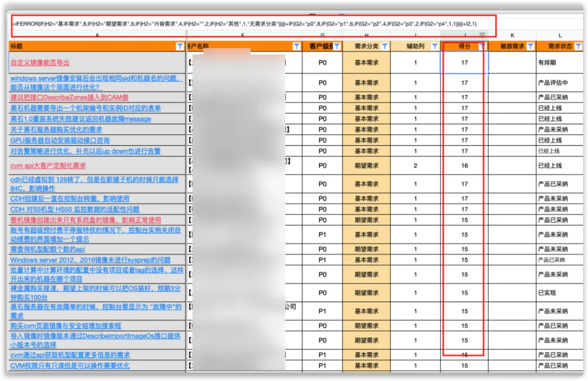Open link 黑石服务器在有故障单的时候
This screenshot has height=381, width=588.
pos(96,311)
